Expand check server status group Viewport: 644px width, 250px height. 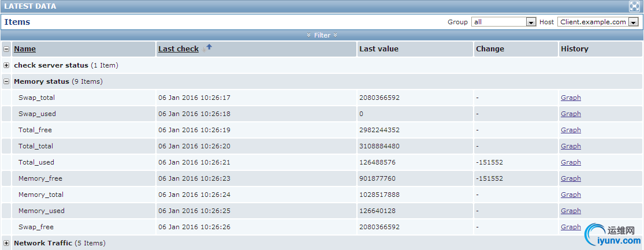pyautogui.click(x=6, y=65)
